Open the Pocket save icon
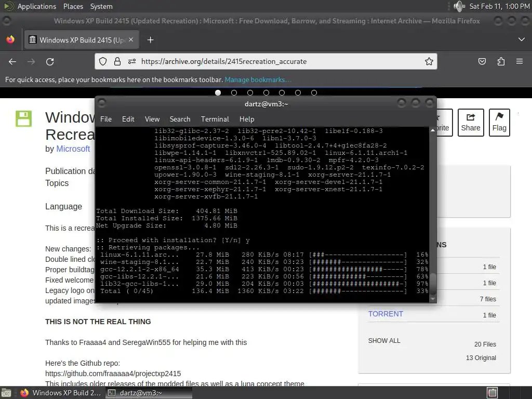Screen dimensions: 532x399 pos(482,61)
